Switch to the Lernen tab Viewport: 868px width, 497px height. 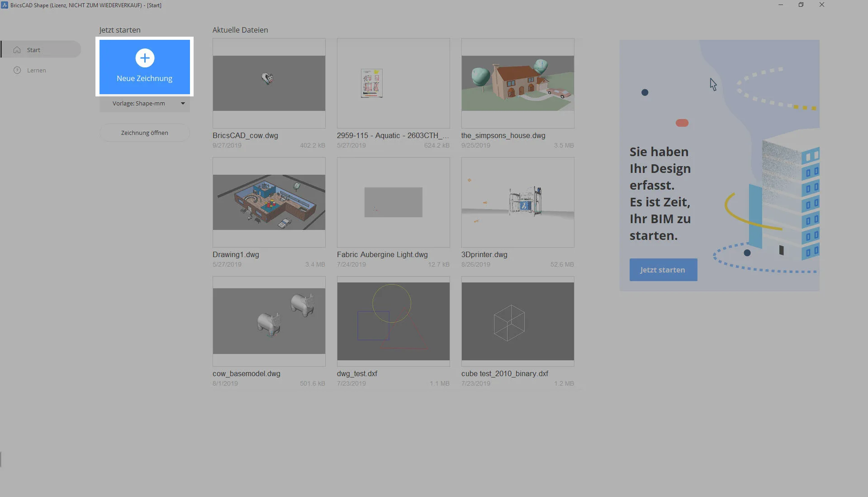pyautogui.click(x=37, y=70)
